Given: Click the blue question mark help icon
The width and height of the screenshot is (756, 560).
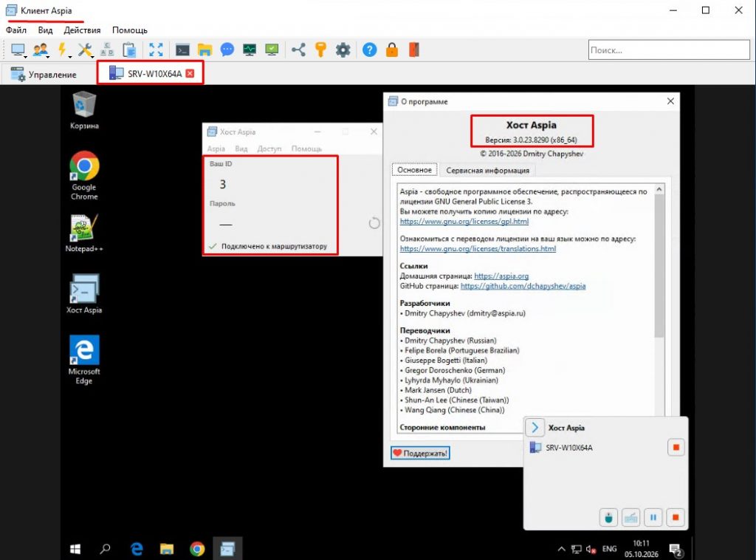Looking at the screenshot, I should pos(369,49).
